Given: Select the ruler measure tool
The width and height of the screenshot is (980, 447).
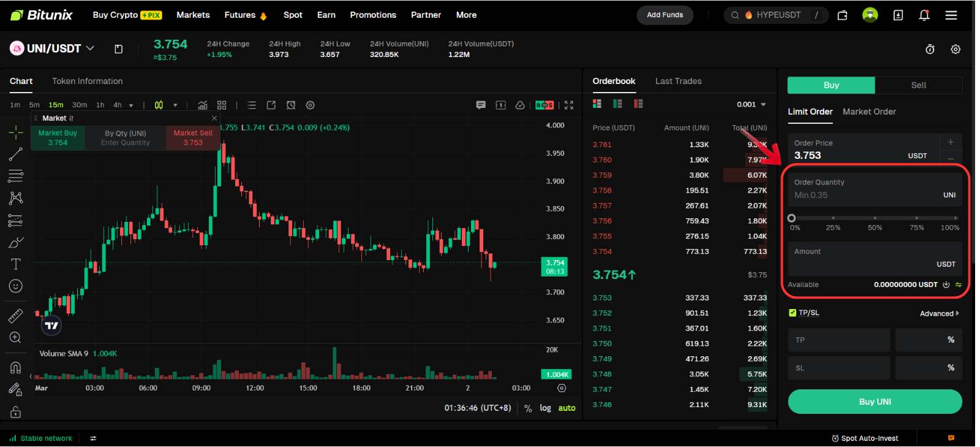Looking at the screenshot, I should pos(15,316).
